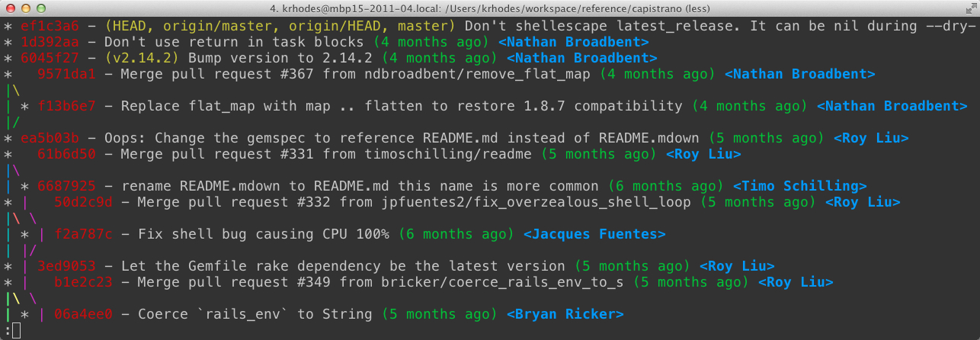Click commit hash 61b6d50
The height and width of the screenshot is (340, 980).
66,154
